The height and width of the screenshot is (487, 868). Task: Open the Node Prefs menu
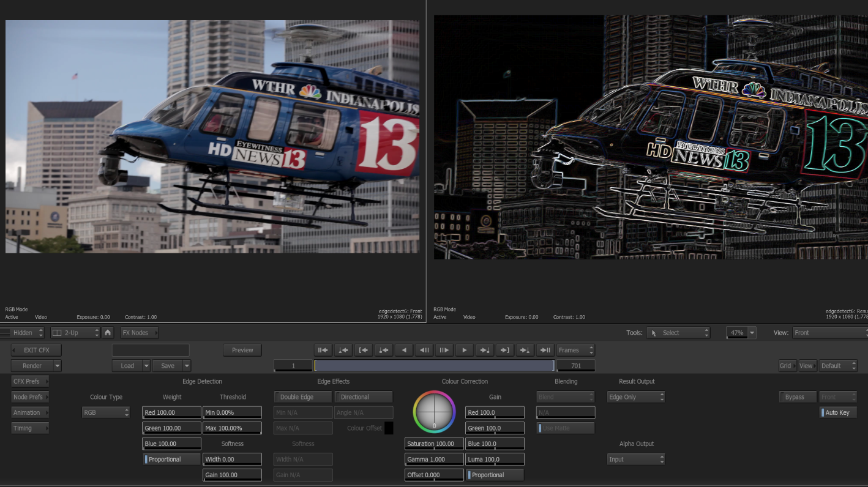click(30, 397)
